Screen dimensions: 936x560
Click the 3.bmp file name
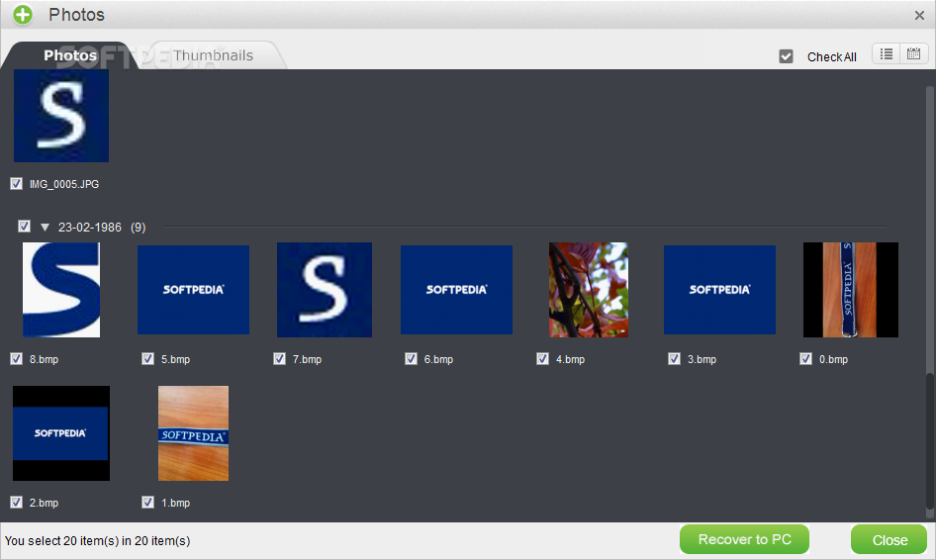[702, 359]
